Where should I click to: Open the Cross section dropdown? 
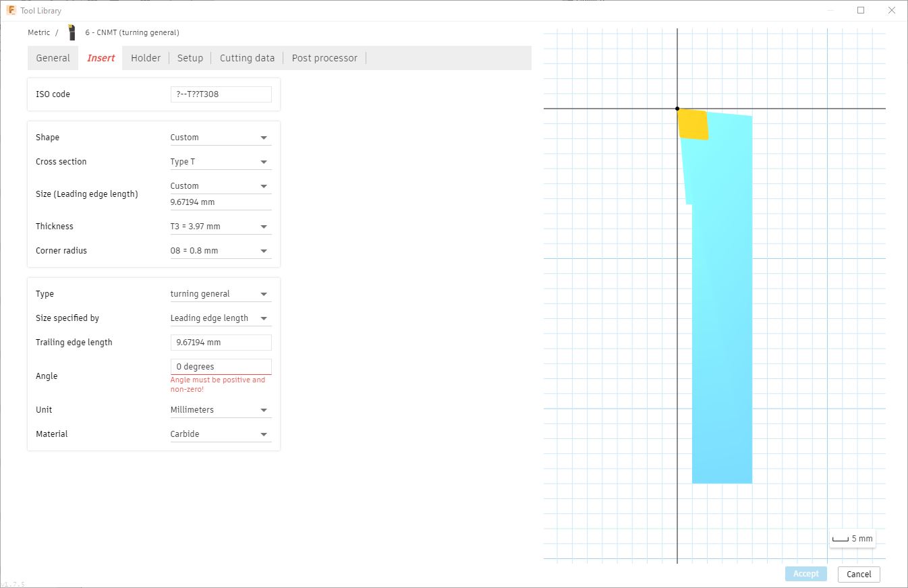221,162
